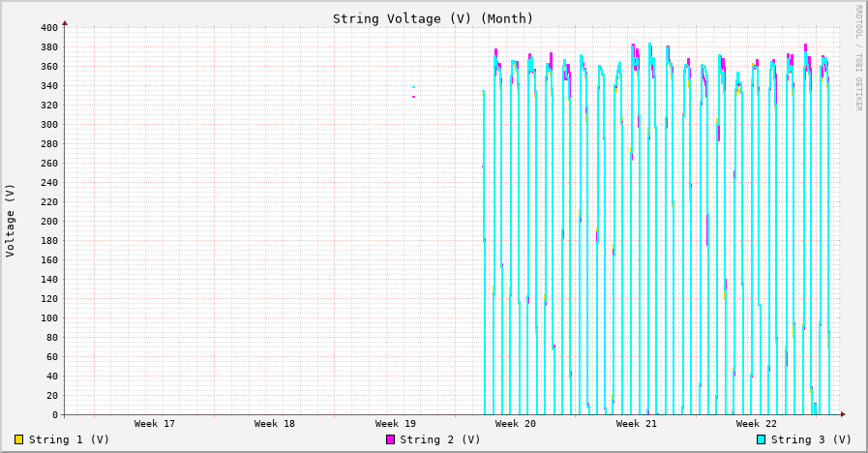Click the 'Voltage (V)' y-axis label
Screen dimensions: 868x453
tap(10, 221)
